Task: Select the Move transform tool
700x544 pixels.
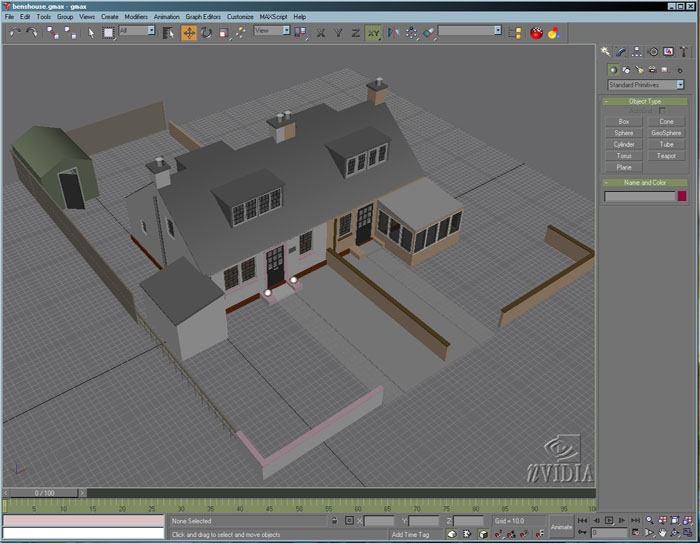Action: pos(189,32)
